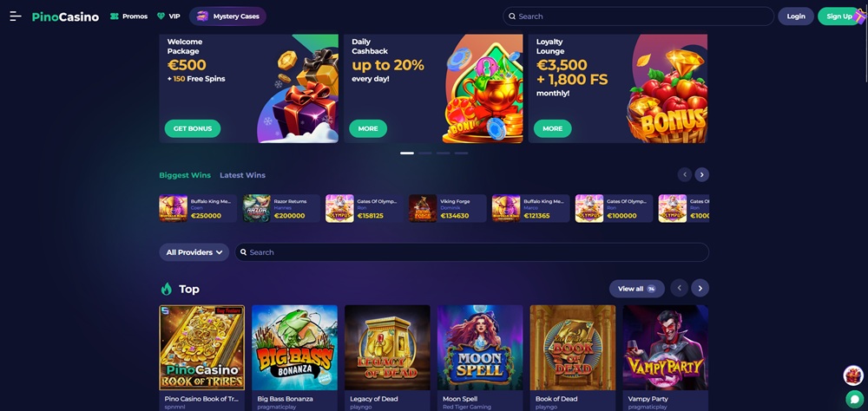Open the VIP menu item
This screenshot has height=411, width=868.
168,16
